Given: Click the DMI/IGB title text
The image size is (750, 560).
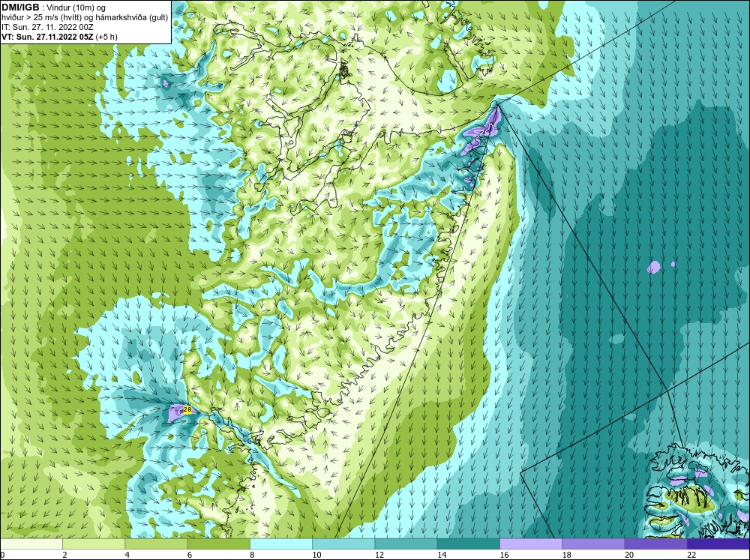Looking at the screenshot, I should click(x=20, y=7).
